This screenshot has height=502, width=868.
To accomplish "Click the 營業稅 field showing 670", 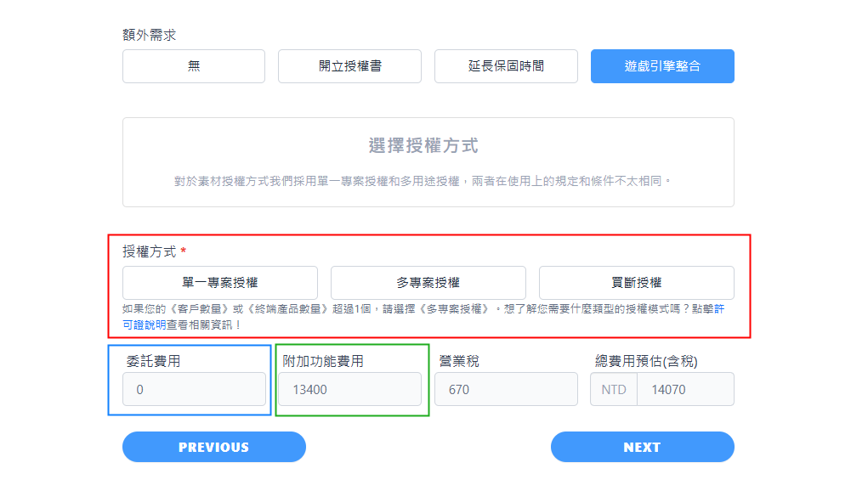I will click(506, 390).
